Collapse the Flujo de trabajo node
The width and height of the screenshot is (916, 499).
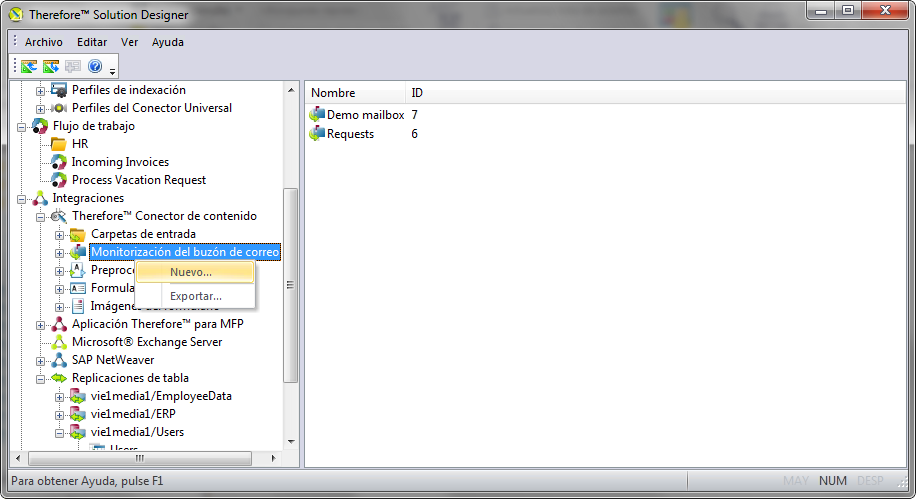click(x=22, y=127)
